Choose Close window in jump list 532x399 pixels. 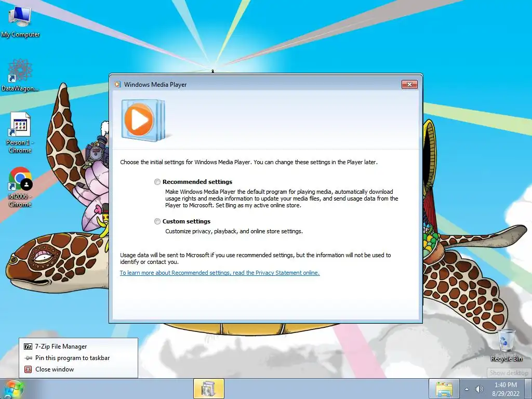[x=78, y=369]
